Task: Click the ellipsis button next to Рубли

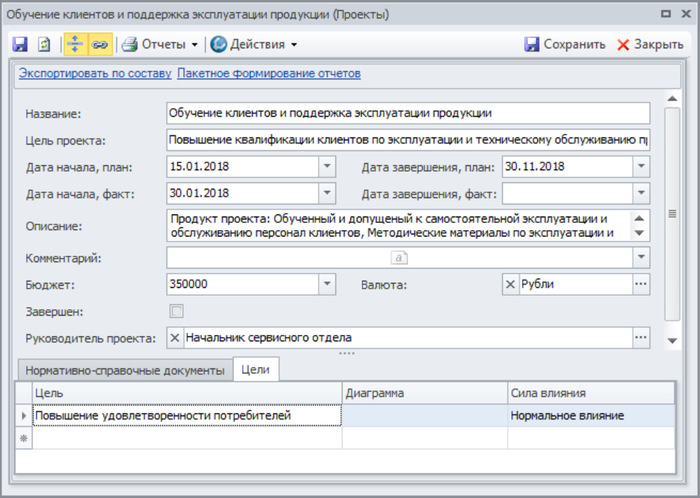Action: point(641,285)
